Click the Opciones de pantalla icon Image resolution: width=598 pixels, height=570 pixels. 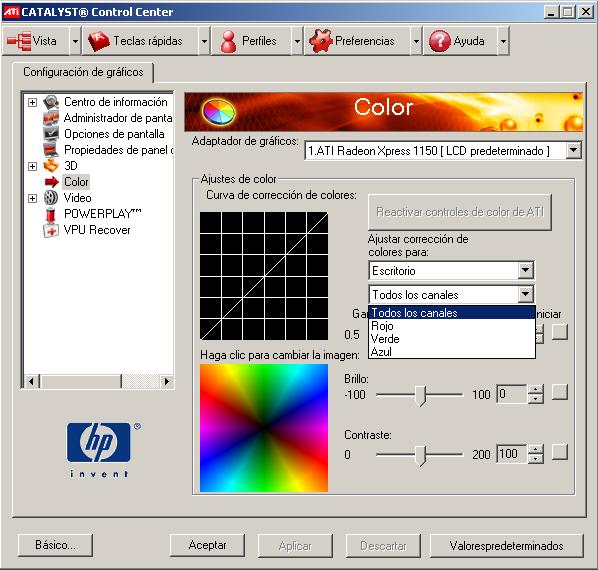(x=51, y=134)
